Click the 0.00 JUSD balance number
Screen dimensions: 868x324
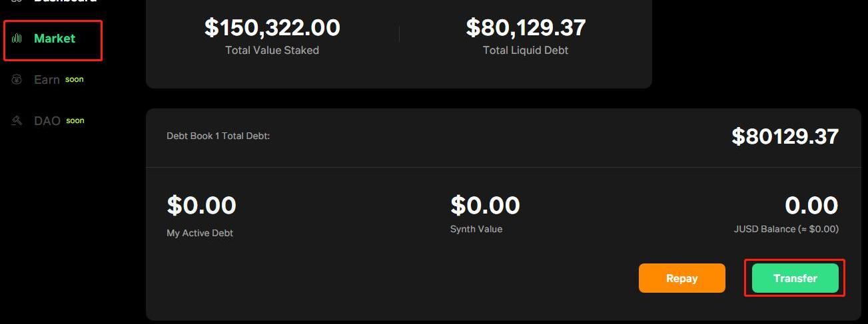[x=811, y=205]
